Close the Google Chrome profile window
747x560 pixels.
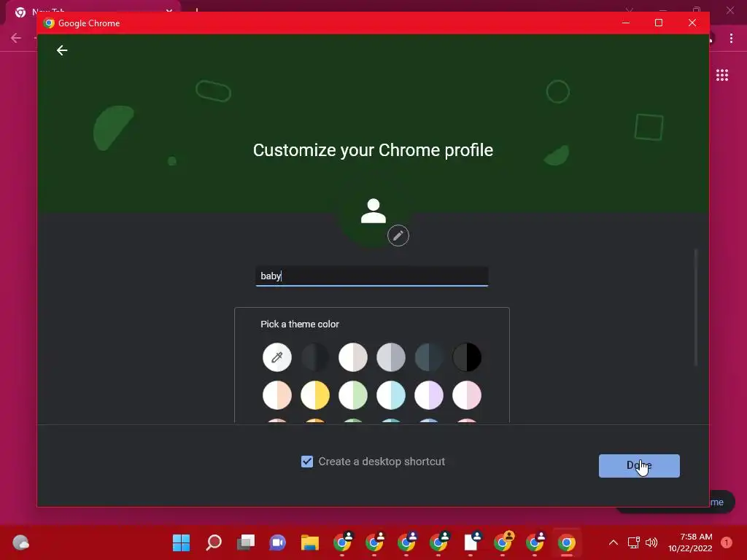[x=692, y=23]
